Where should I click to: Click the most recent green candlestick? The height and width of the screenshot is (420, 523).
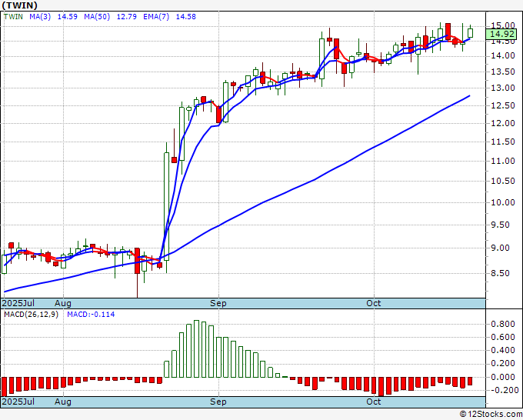click(x=470, y=33)
